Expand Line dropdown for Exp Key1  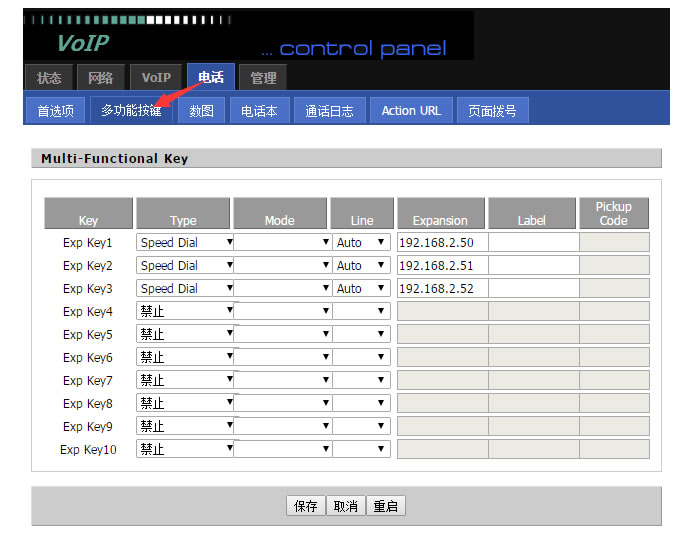pyautogui.click(x=361, y=242)
